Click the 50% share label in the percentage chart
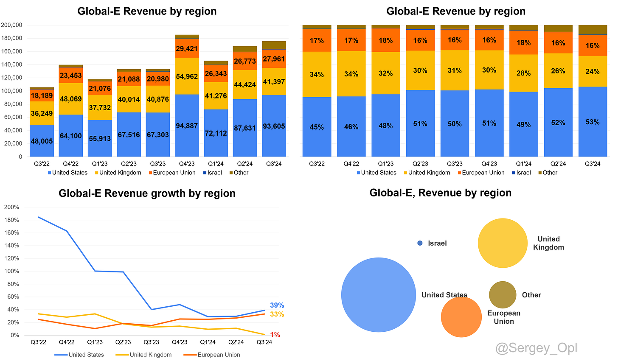 (455, 124)
